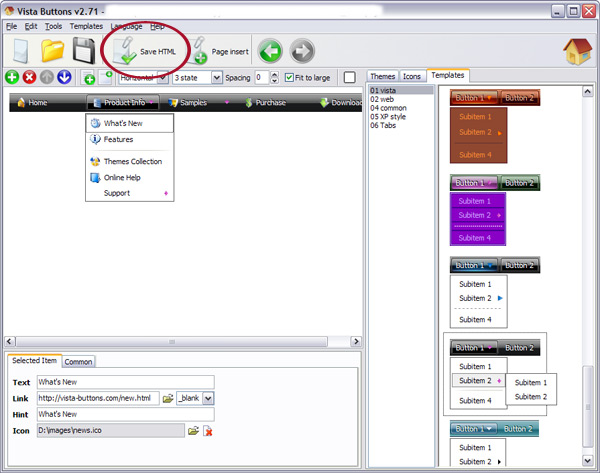This screenshot has height=473, width=600.
Task: Click the Text input field
Action: pyautogui.click(x=126, y=382)
